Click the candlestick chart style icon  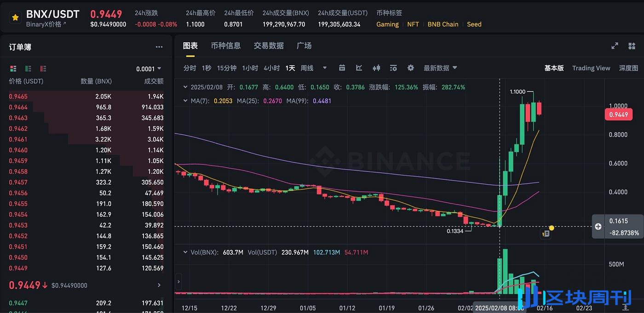tap(376, 68)
